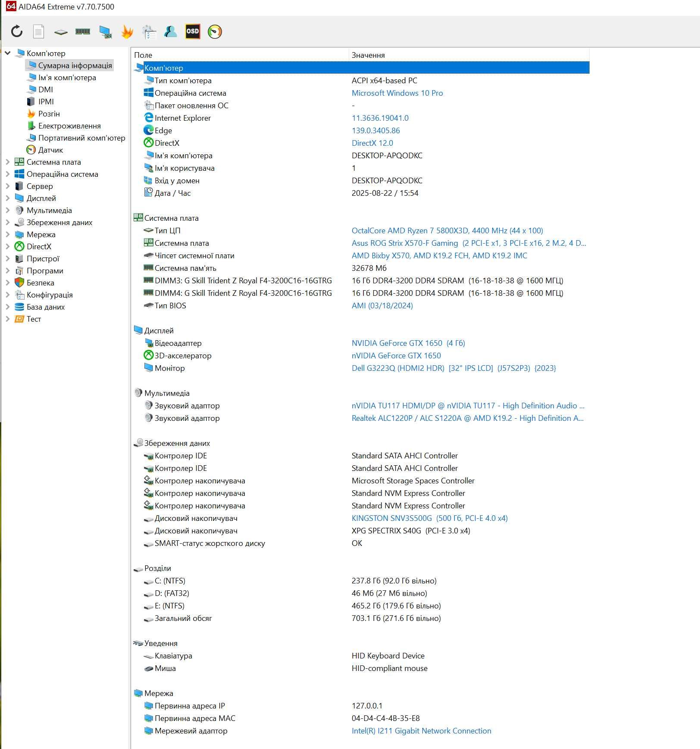Toggle the OSD panel icon
This screenshot has height=749, width=700.
193,31
